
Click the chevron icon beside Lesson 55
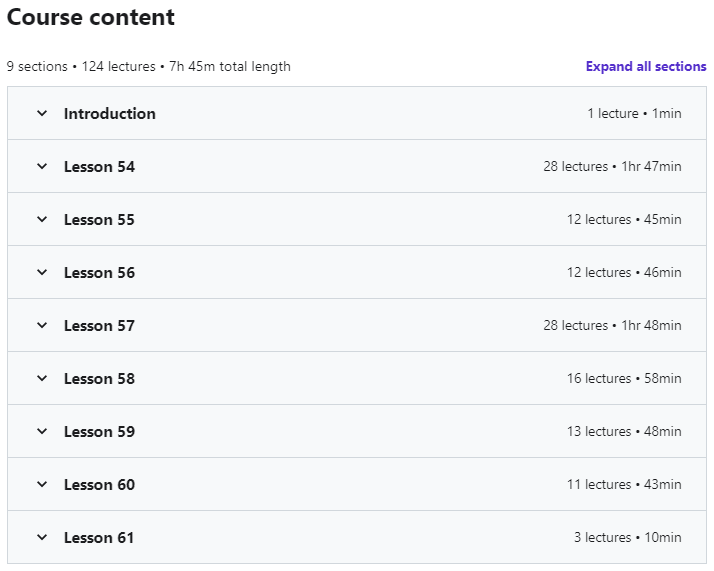[42, 219]
